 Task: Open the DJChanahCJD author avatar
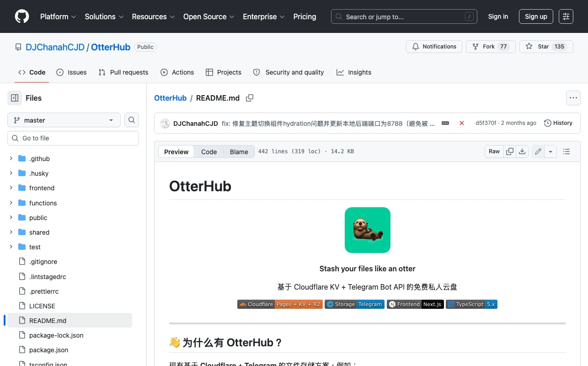[x=165, y=123]
